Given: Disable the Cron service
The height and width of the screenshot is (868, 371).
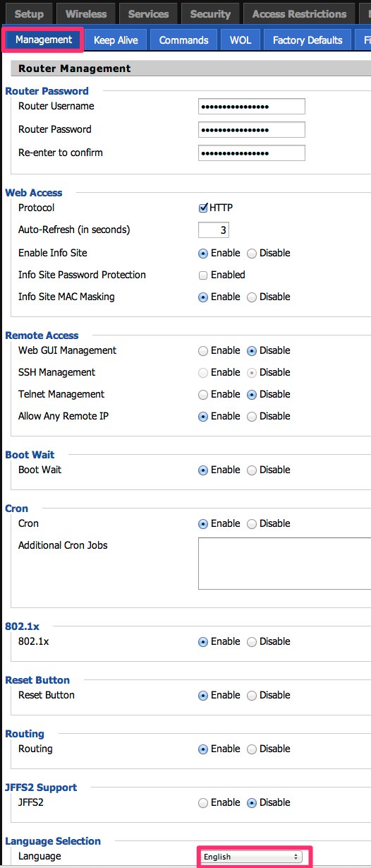Looking at the screenshot, I should tap(252, 524).
